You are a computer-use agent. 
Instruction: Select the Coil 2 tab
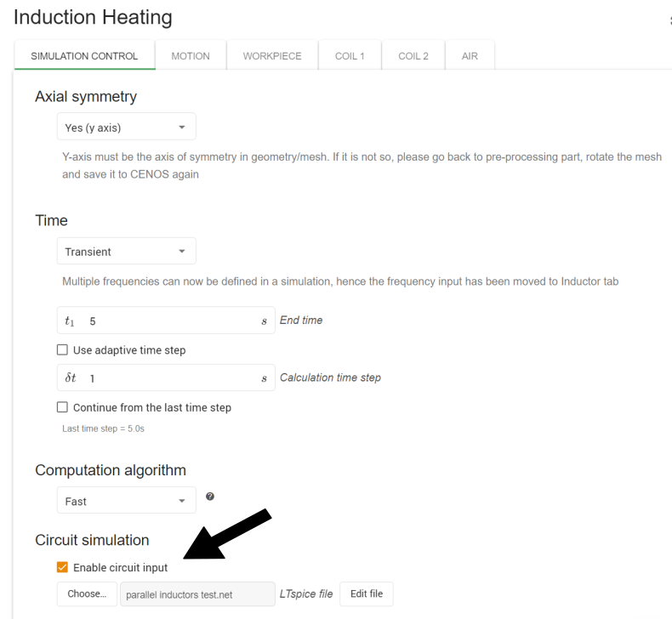pos(413,56)
